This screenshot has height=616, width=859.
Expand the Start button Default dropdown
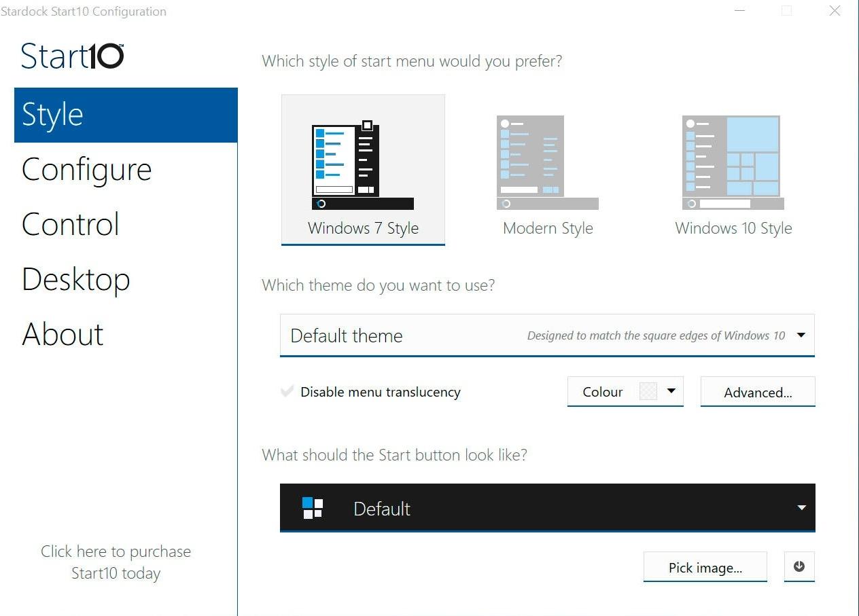547,508
